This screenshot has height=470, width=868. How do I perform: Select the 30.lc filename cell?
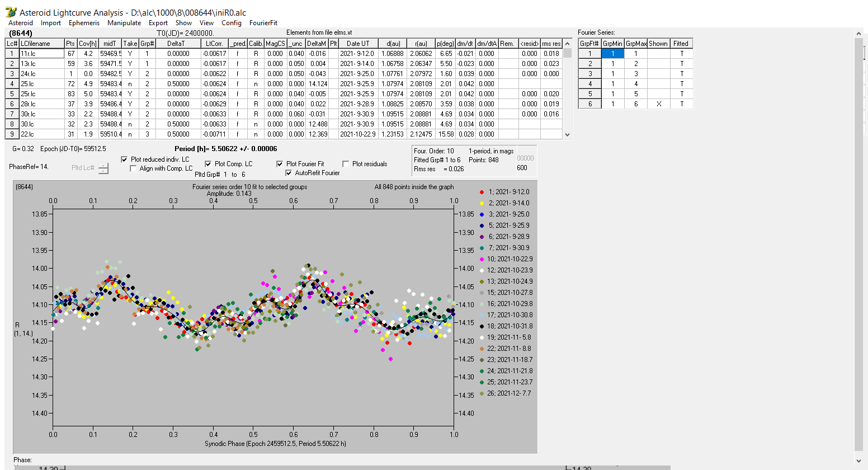point(41,124)
